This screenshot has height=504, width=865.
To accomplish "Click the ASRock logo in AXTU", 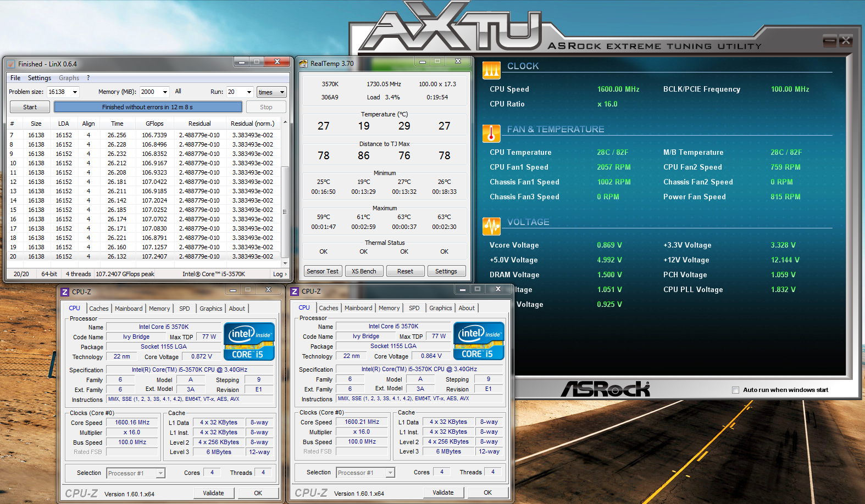I will 605,389.
